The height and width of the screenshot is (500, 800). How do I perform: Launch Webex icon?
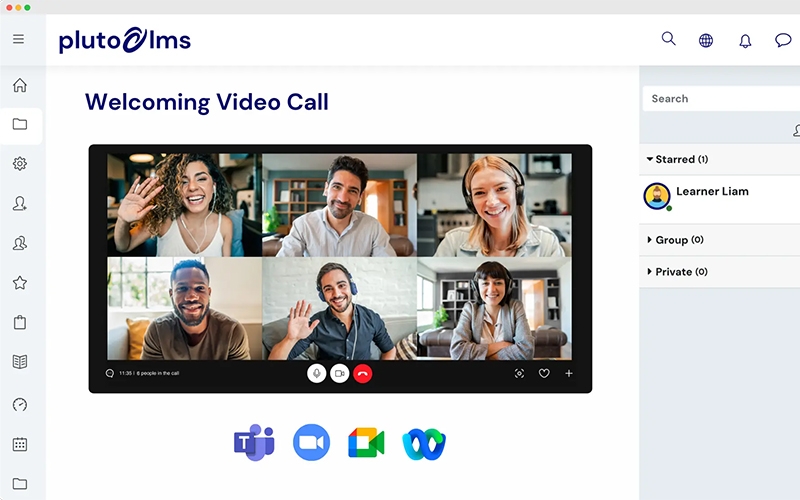pyautogui.click(x=424, y=444)
